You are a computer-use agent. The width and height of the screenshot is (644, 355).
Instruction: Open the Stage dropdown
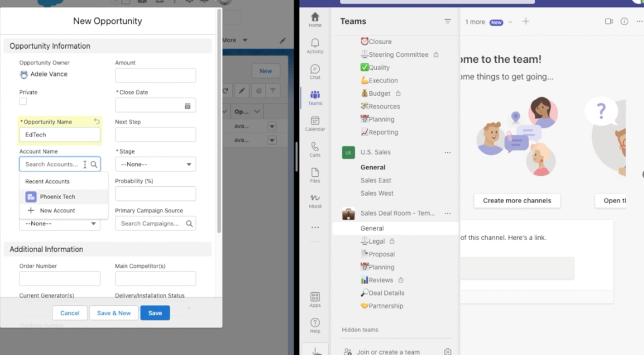(155, 164)
